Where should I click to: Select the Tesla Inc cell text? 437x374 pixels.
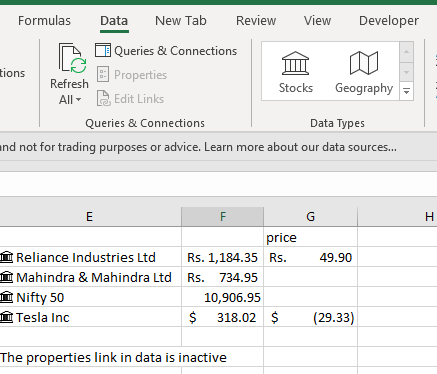[x=43, y=317]
